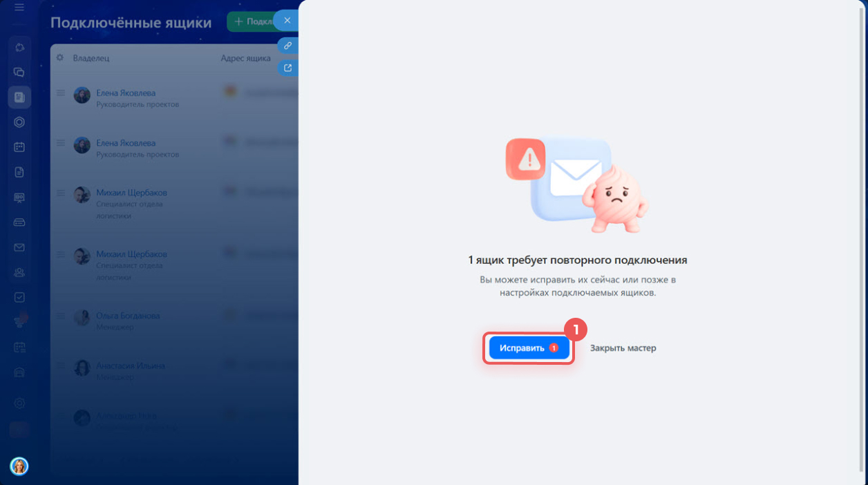Open row menu for Ольга Богданова

coord(61,316)
